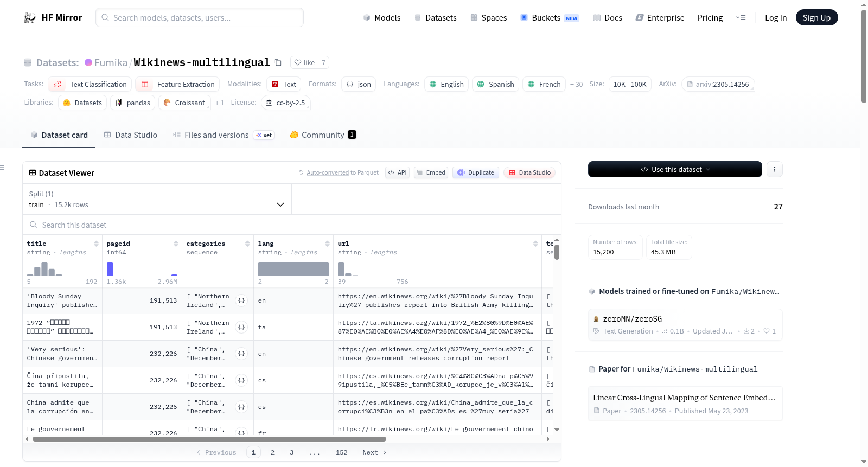Open the split selector dropdown
Image resolution: width=868 pixels, height=467 pixels.
[x=157, y=199]
